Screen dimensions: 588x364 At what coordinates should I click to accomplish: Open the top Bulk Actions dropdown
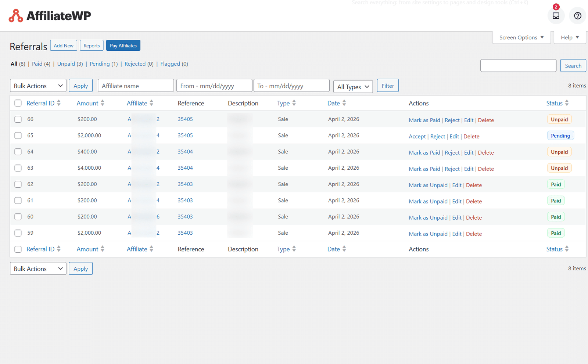coord(38,86)
